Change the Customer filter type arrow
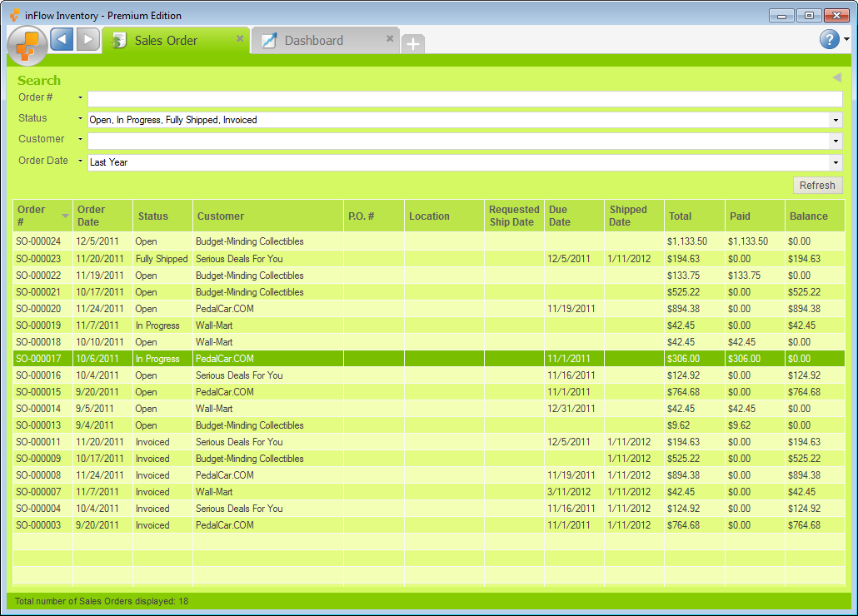The height and width of the screenshot is (616, 858). pos(81,139)
